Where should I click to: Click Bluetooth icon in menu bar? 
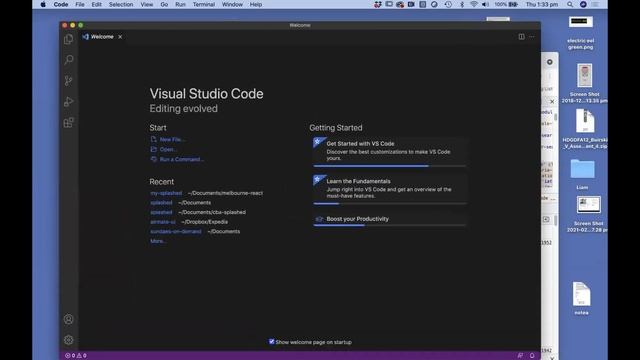tap(462, 4)
